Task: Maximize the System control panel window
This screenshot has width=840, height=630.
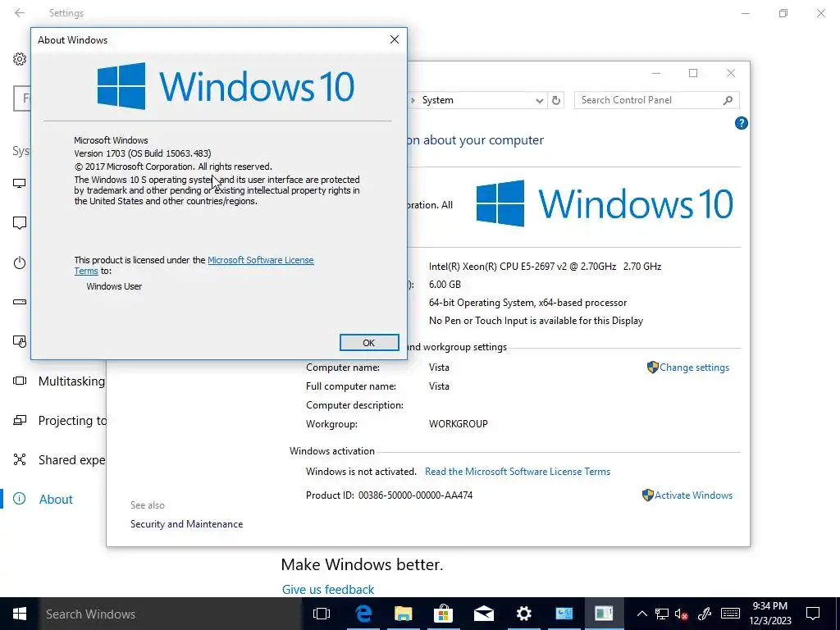Action: coord(692,73)
